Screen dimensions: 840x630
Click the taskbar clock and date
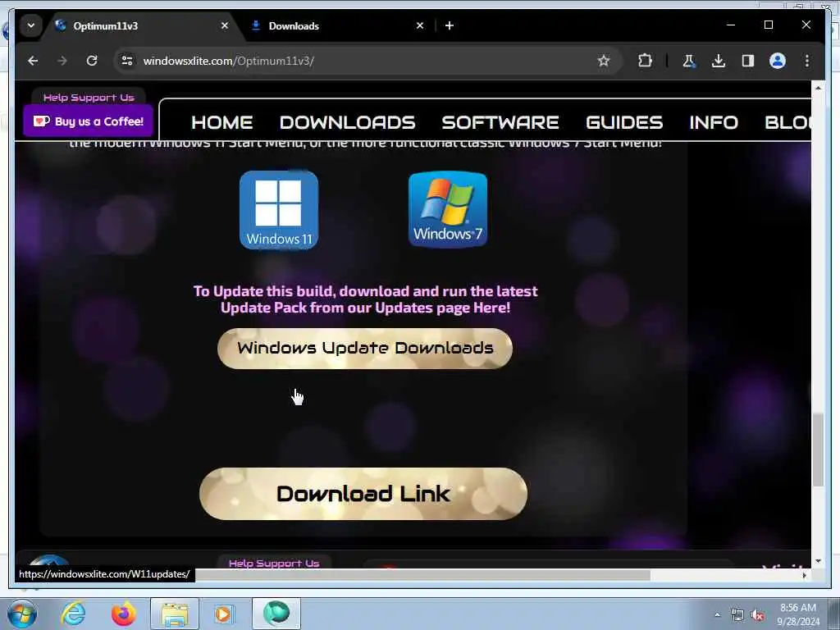pos(798,614)
